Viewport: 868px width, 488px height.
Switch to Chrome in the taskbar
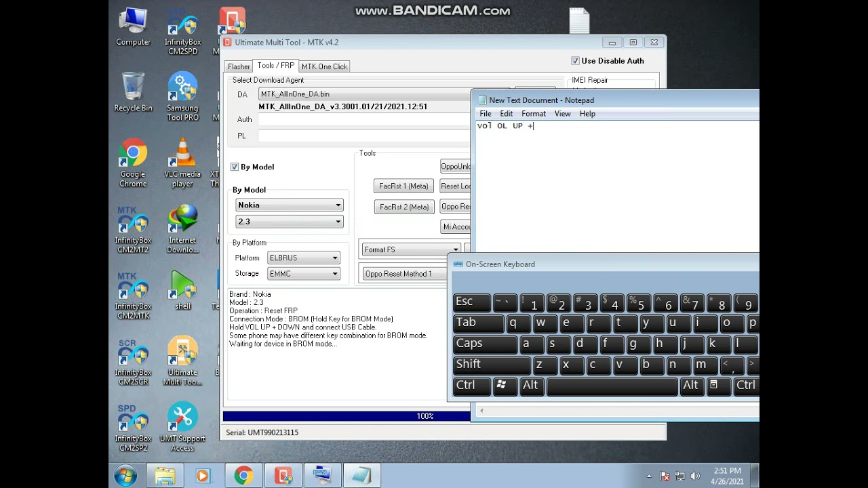tap(243, 476)
